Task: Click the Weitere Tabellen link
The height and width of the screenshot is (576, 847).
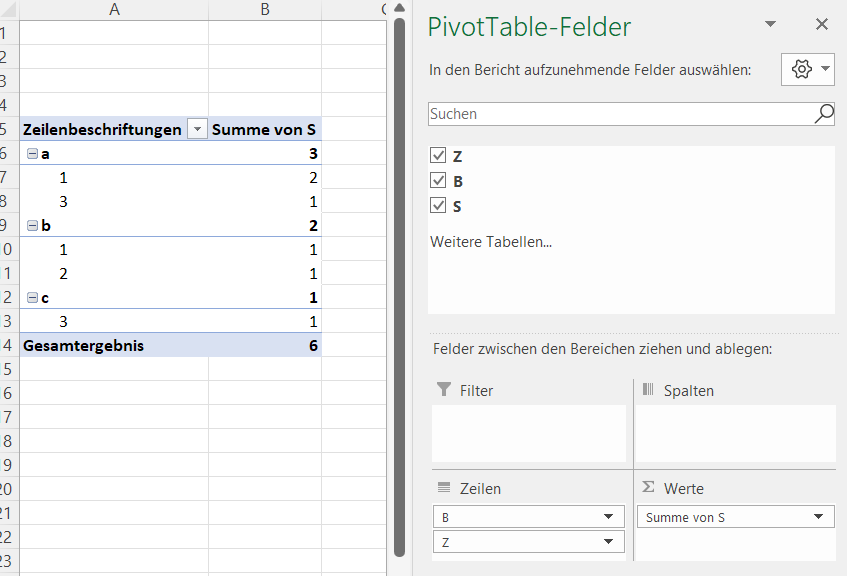Action: pos(491,241)
